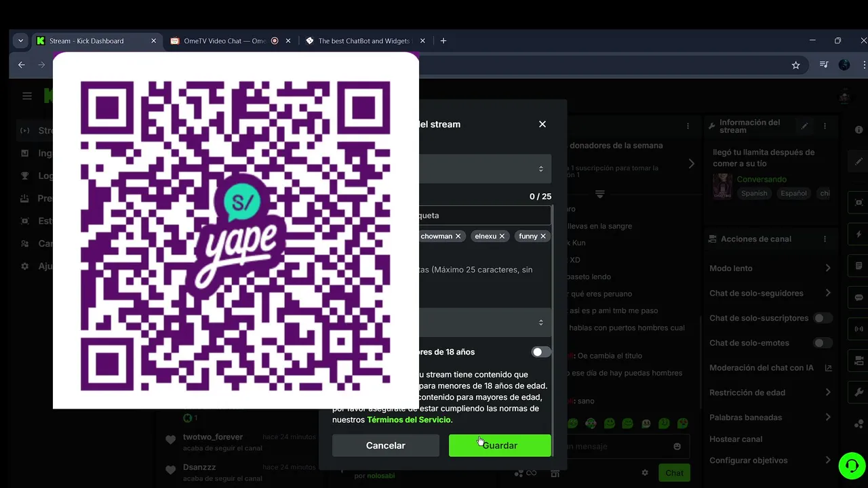Open the emoji picker in message box

677,447
